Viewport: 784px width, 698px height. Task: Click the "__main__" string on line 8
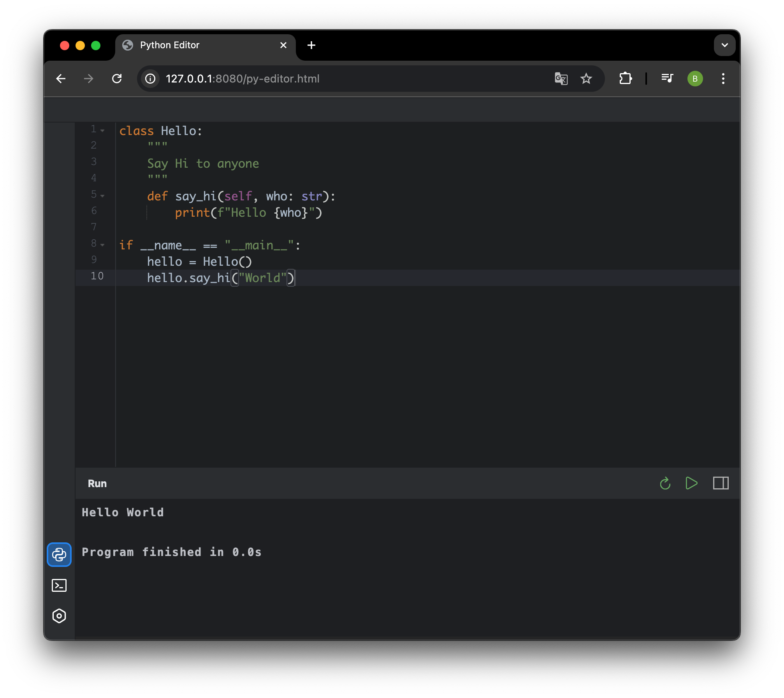259,245
